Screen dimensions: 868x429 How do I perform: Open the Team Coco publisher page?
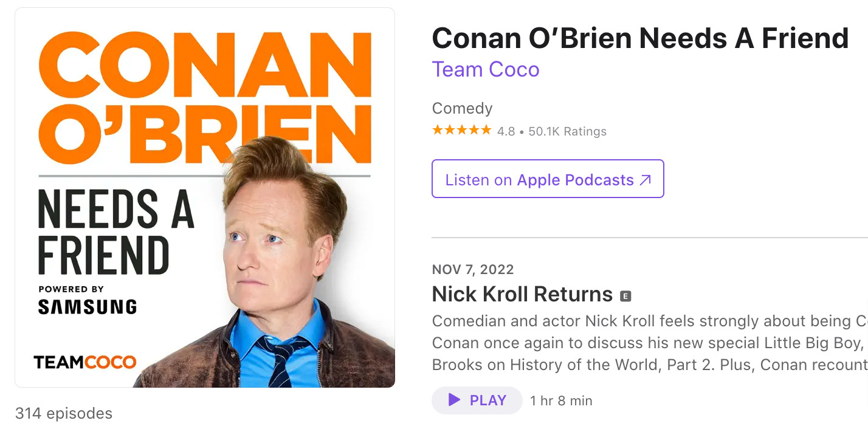coord(486,69)
